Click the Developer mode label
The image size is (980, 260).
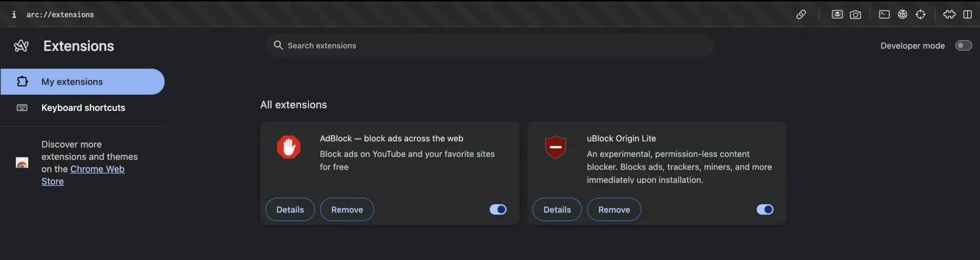point(913,45)
